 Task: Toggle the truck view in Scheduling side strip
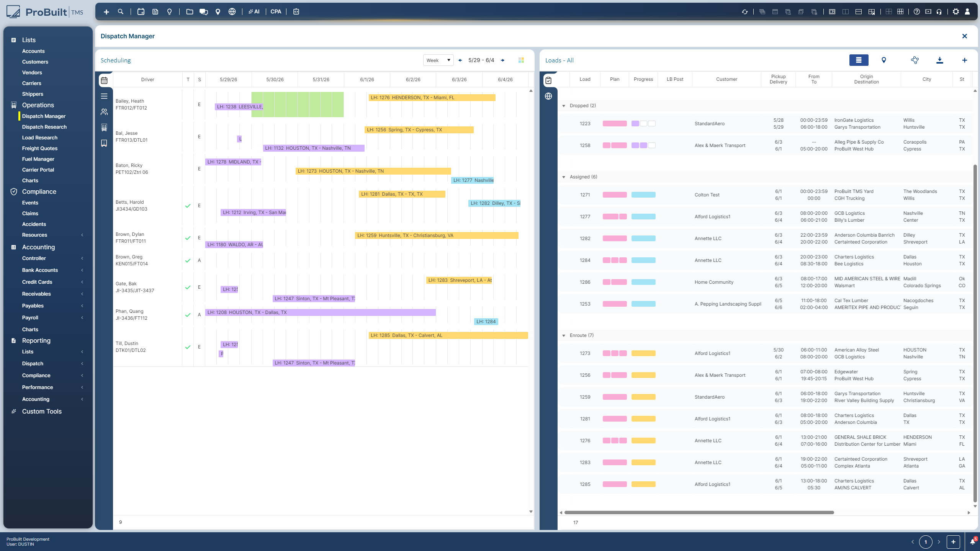tap(104, 128)
